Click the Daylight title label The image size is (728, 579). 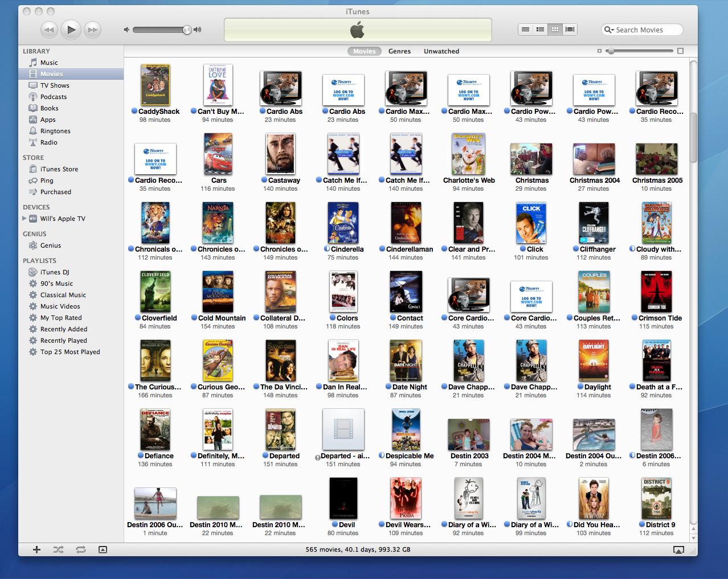pyautogui.click(x=598, y=387)
